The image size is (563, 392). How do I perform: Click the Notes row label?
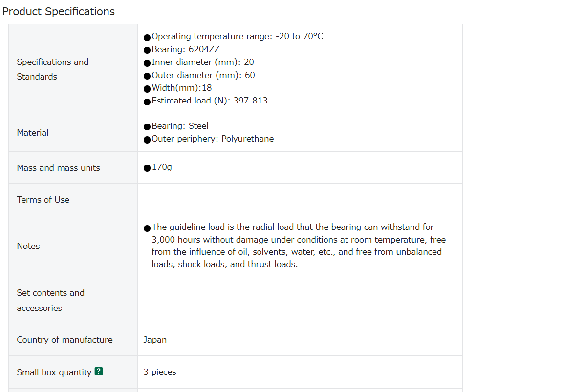coord(28,246)
